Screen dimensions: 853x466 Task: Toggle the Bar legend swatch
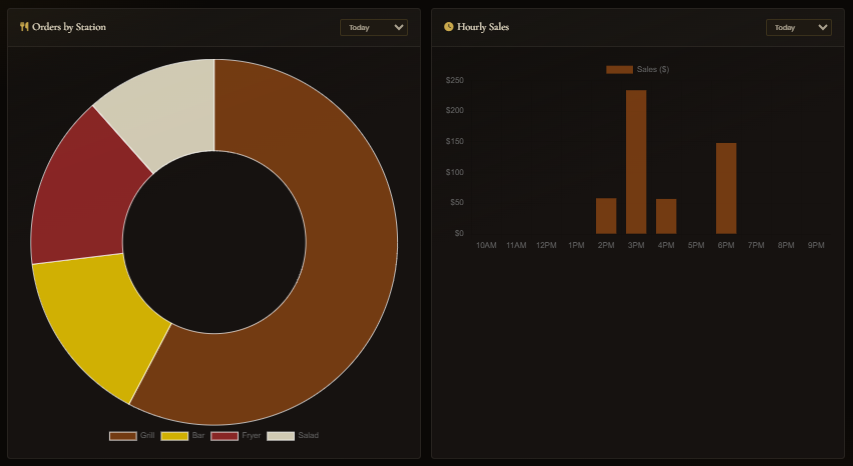pos(175,436)
